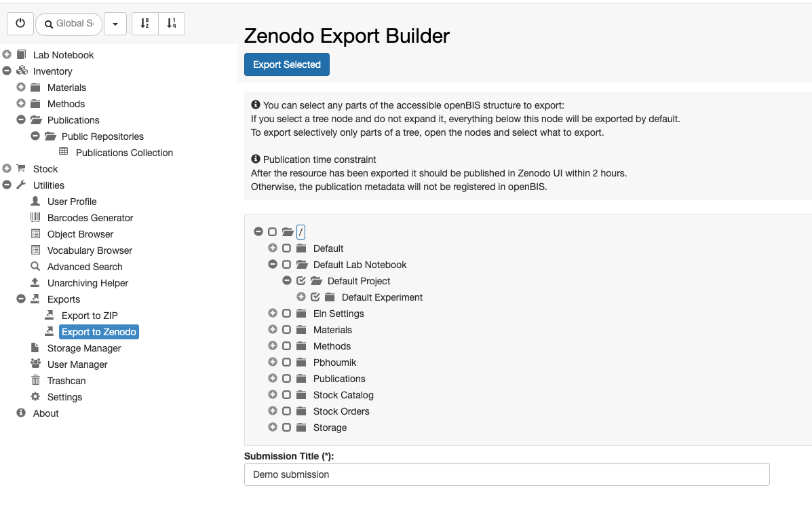Open the Publications Collection entry
The image size is (812, 528).
coord(124,153)
